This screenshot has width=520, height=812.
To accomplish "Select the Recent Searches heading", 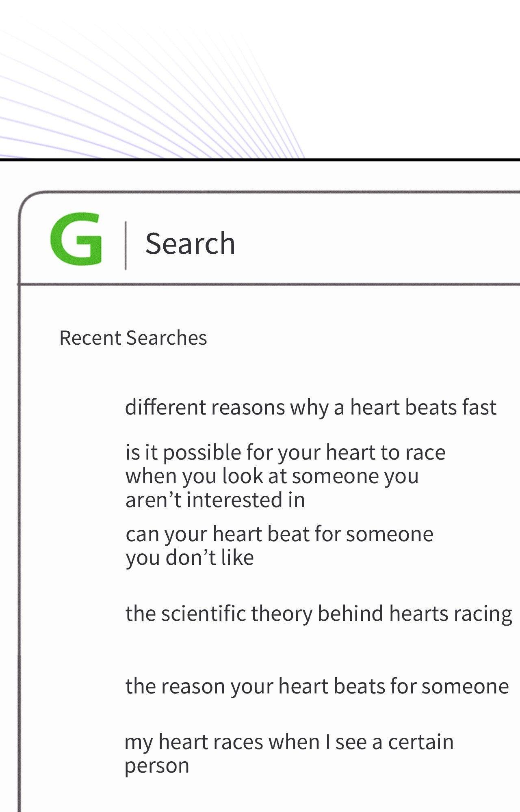I will click(133, 338).
